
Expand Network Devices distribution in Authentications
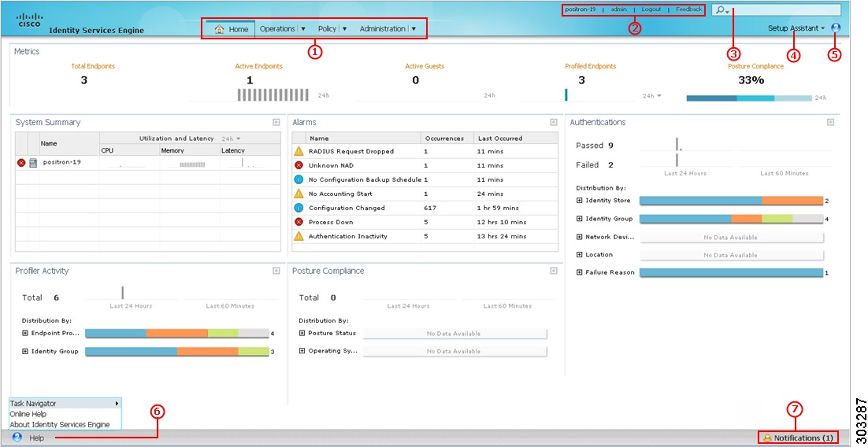(x=580, y=237)
